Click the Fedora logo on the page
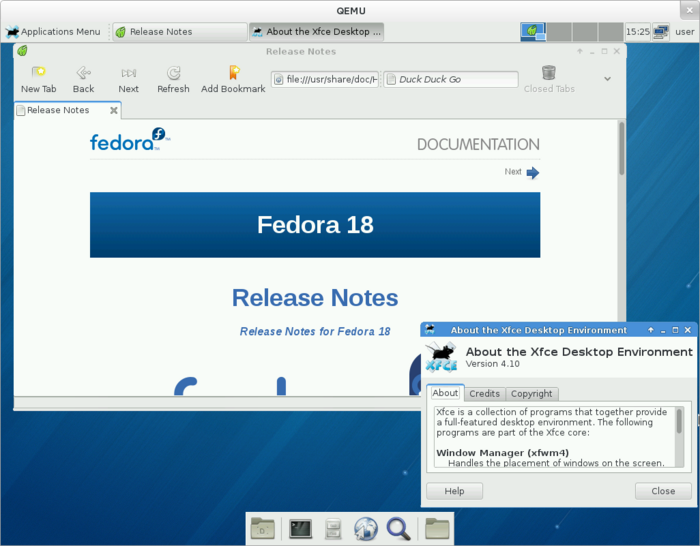700x546 pixels. [130, 140]
